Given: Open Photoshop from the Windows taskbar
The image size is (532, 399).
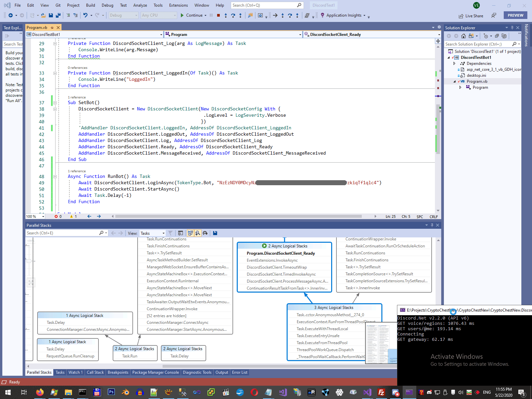Looking at the screenshot, I should click(x=111, y=392).
